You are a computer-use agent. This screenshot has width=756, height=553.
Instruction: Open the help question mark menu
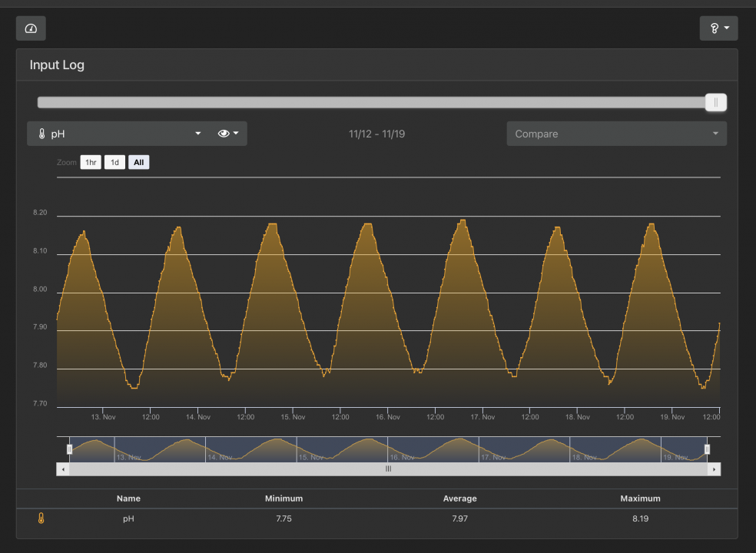pyautogui.click(x=718, y=28)
